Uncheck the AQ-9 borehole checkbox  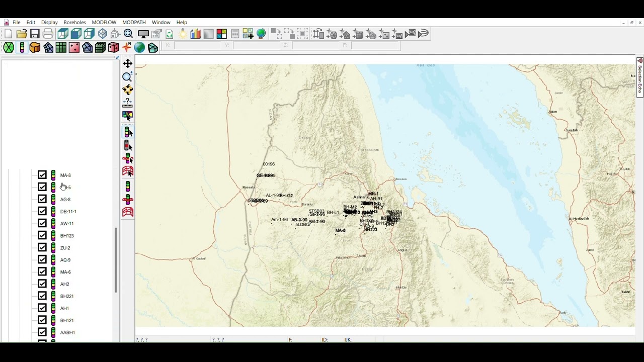42,259
